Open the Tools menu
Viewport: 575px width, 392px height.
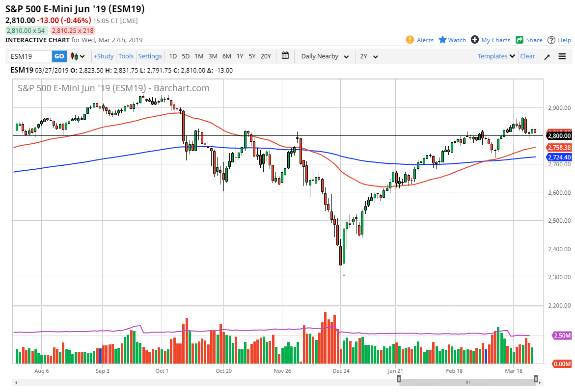pos(126,56)
